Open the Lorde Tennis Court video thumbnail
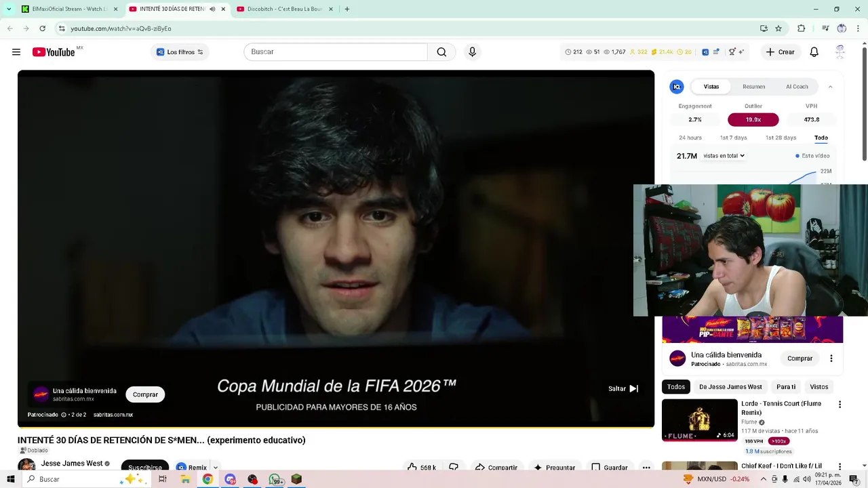 (699, 420)
